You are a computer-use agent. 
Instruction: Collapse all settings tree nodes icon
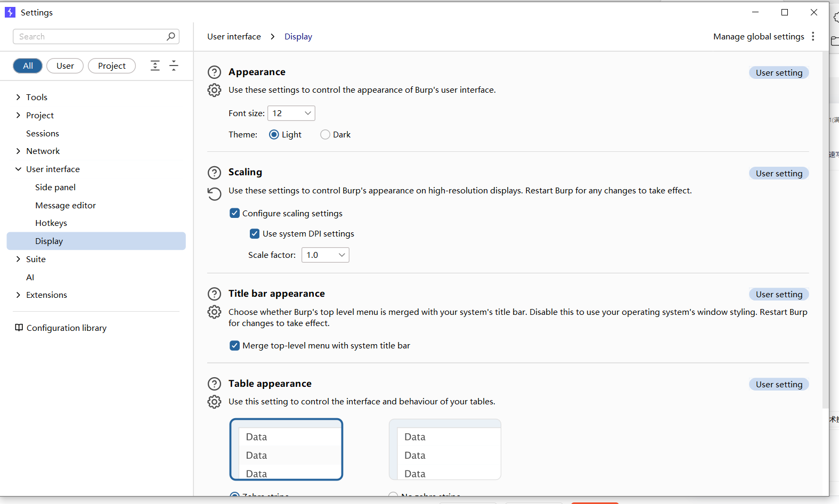click(x=174, y=66)
